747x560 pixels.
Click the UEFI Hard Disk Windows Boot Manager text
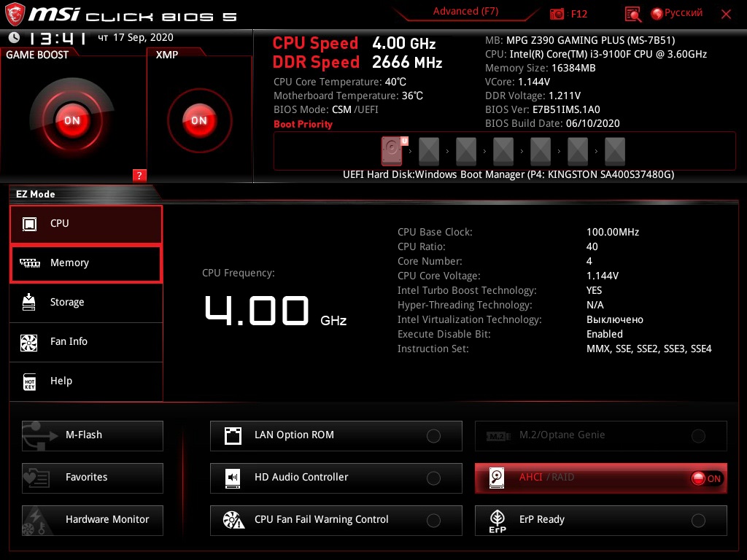pyautogui.click(x=508, y=175)
